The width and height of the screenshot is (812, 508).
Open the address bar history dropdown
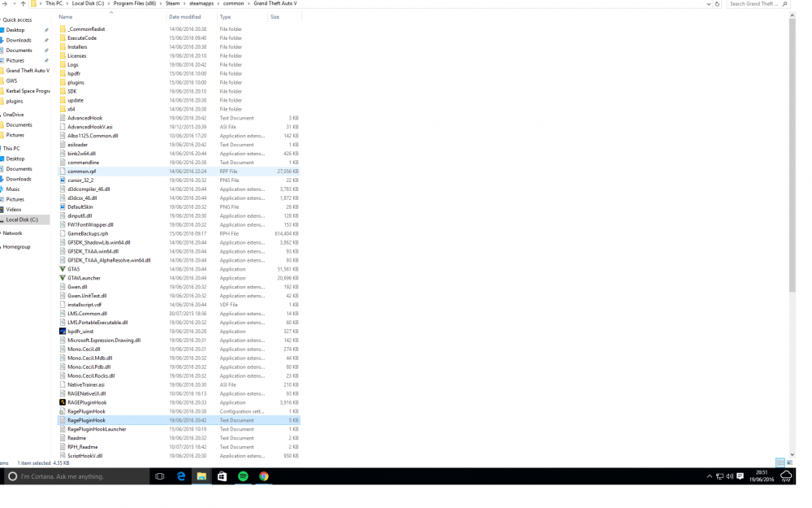coord(708,3)
